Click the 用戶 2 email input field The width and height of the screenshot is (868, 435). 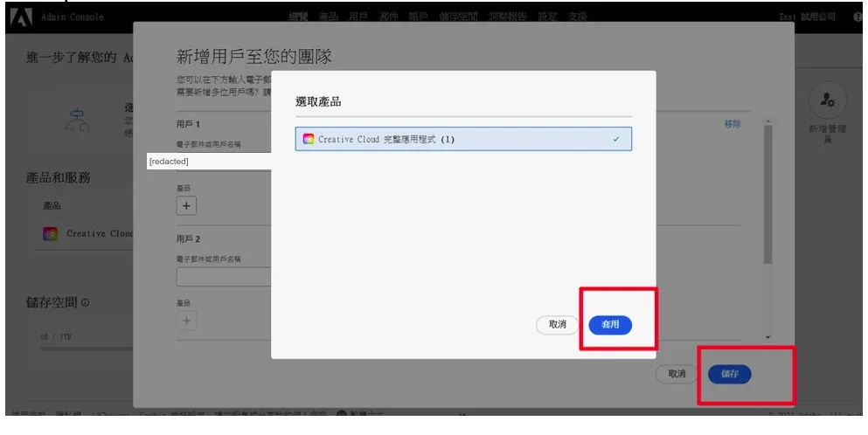point(224,277)
